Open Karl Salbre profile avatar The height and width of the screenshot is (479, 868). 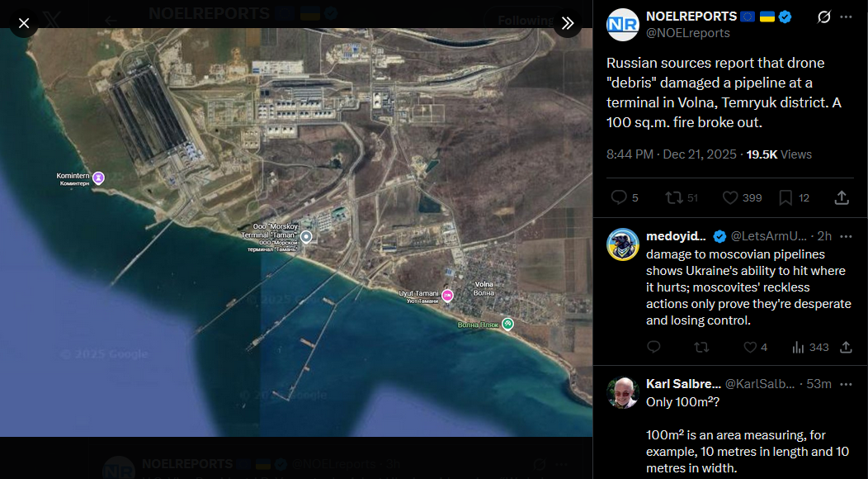tap(623, 393)
